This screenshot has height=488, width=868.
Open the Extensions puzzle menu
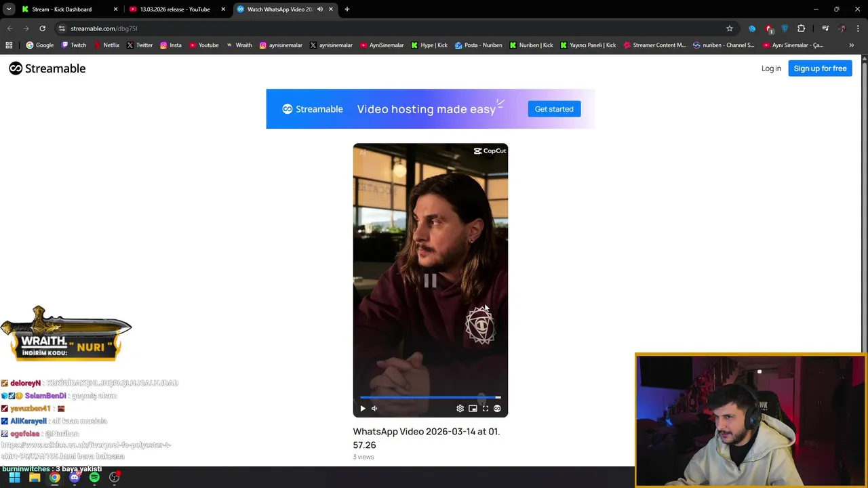pos(802,28)
